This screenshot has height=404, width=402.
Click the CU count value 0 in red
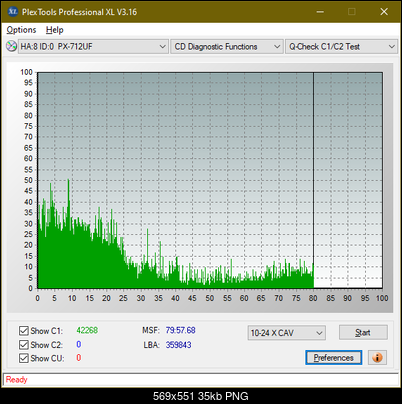coord(79,358)
